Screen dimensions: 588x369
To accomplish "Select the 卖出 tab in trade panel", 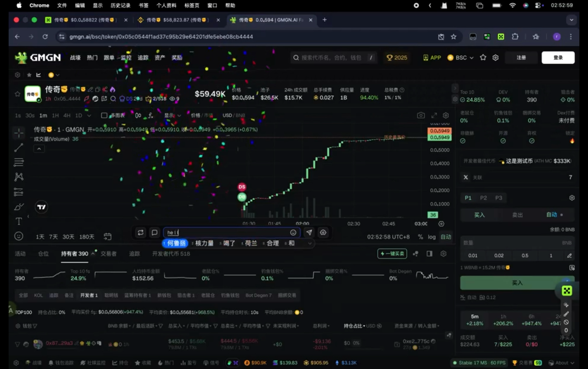I will click(x=517, y=215).
